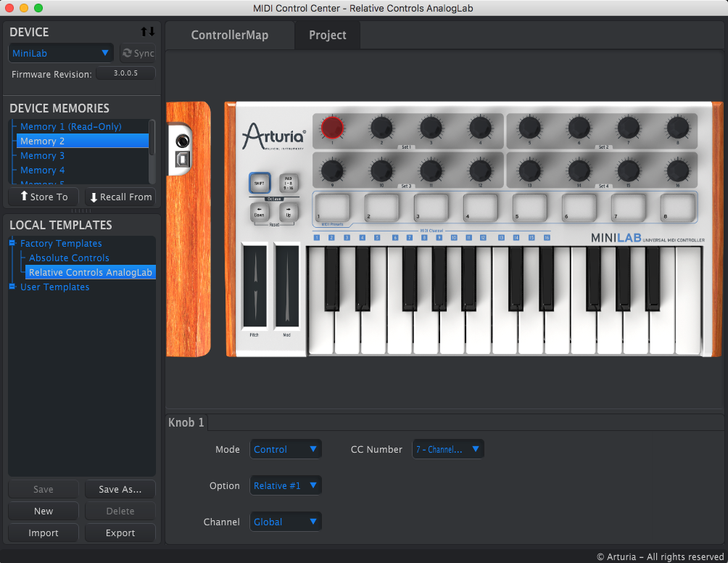The image size is (728, 563).
Task: Click the Sync button
Action: point(138,53)
